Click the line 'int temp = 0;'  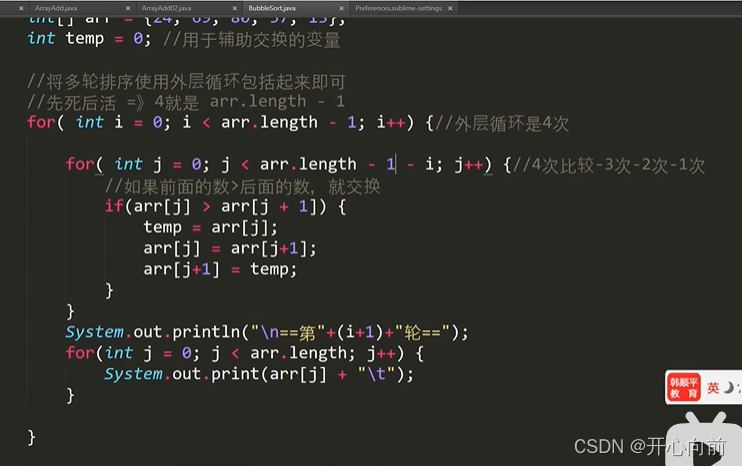pos(89,39)
